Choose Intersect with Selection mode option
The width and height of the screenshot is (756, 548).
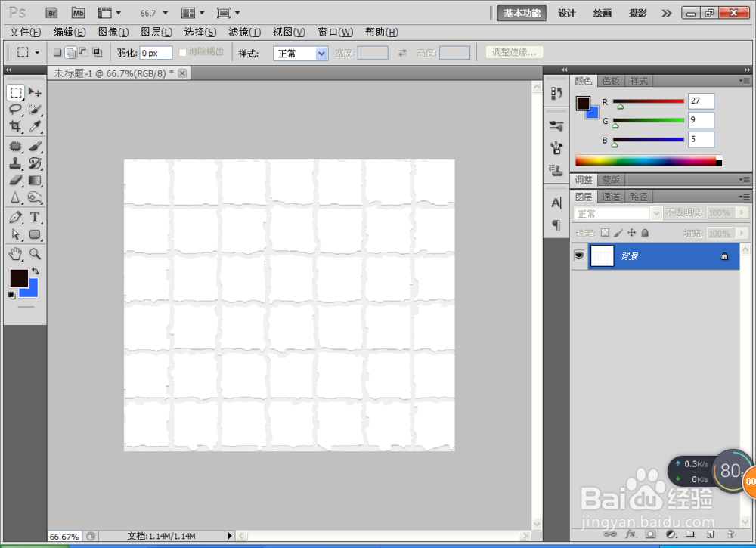(97, 53)
